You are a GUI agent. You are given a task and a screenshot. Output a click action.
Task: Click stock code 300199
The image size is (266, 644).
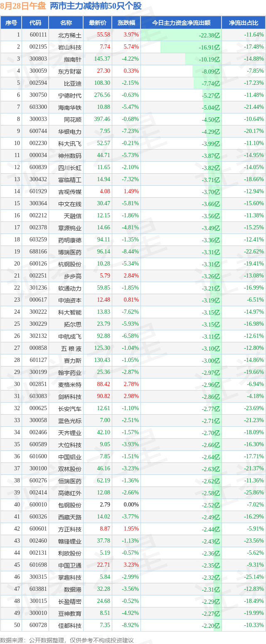[38, 372]
